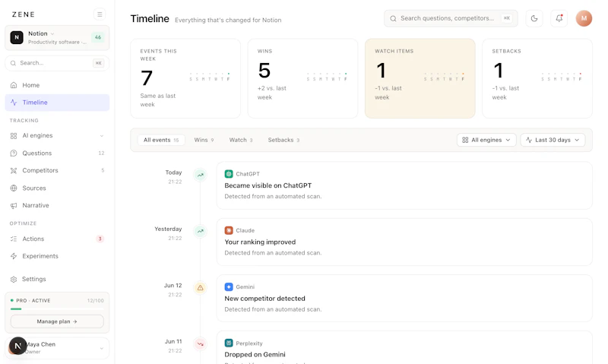Collapse the sidebar with the menu icon
The width and height of the screenshot is (608, 364).
(x=100, y=14)
